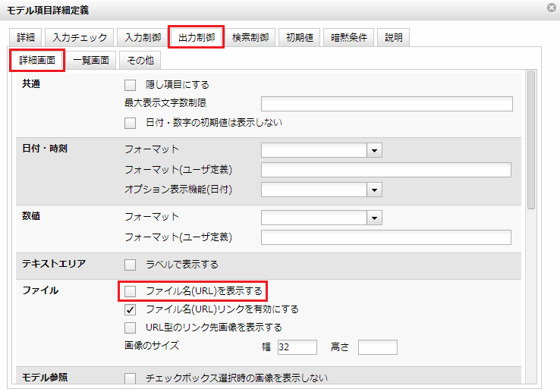The height and width of the screenshot is (392, 560).
Task: Open the 初期値 tab
Action: pos(299,37)
